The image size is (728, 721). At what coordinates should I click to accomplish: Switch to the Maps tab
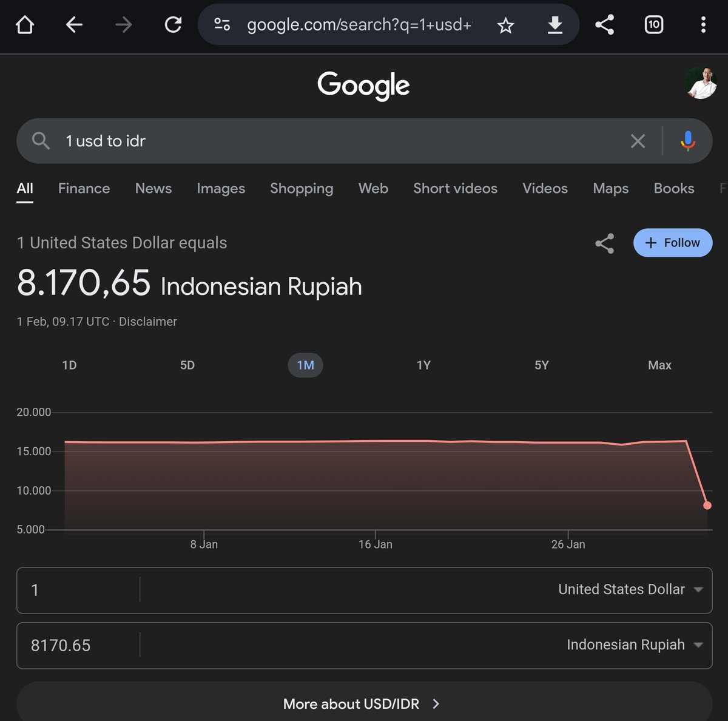tap(610, 188)
